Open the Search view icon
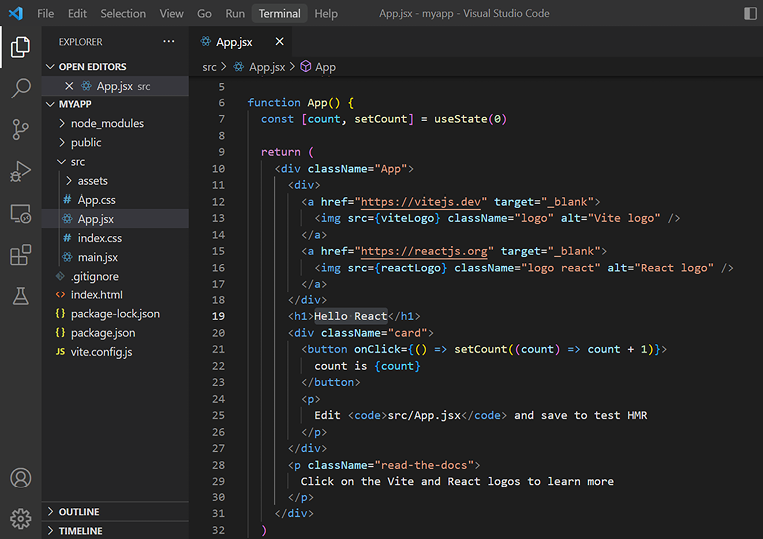This screenshot has height=539, width=763. click(20, 88)
